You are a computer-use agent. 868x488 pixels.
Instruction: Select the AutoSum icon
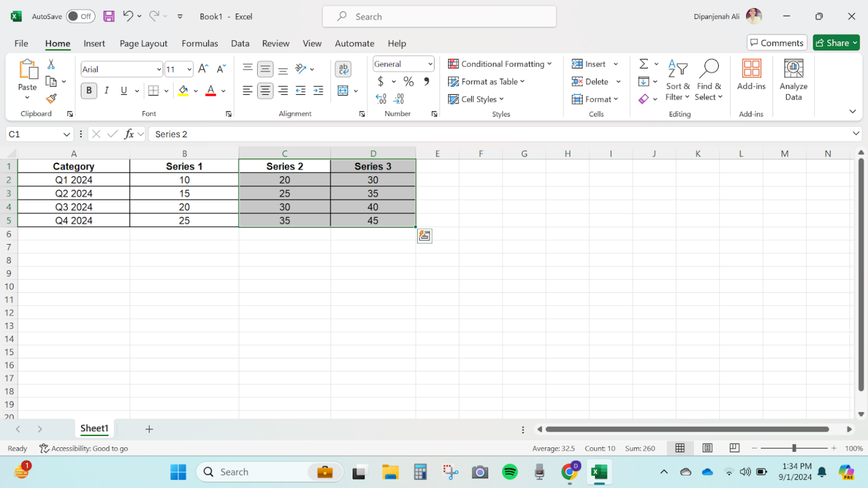(643, 64)
